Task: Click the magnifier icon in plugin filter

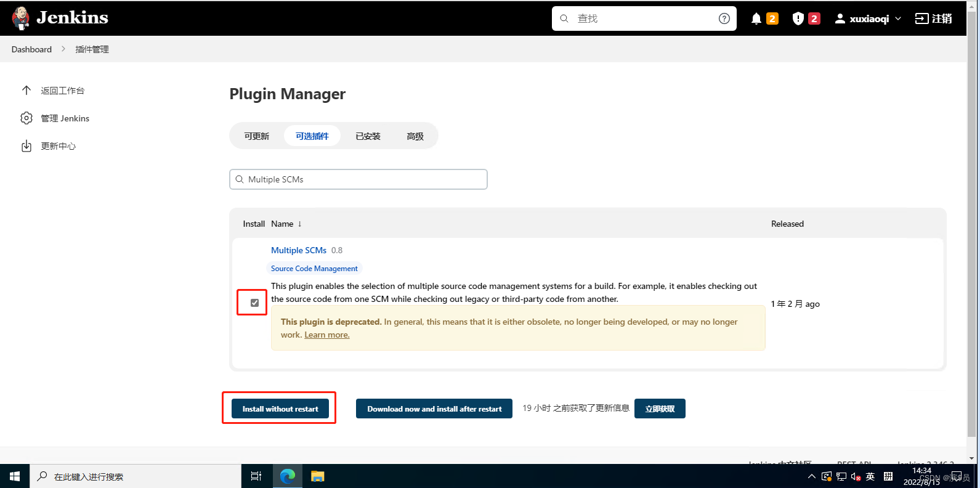Action: coord(240,179)
